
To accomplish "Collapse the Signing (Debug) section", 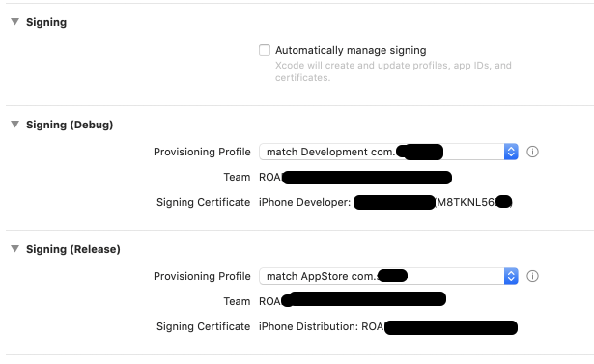I will pyautogui.click(x=14, y=125).
